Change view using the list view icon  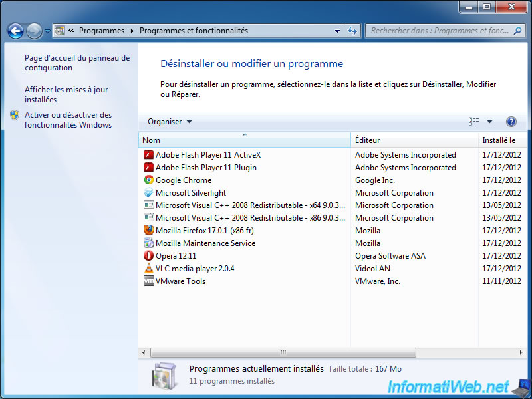(473, 122)
